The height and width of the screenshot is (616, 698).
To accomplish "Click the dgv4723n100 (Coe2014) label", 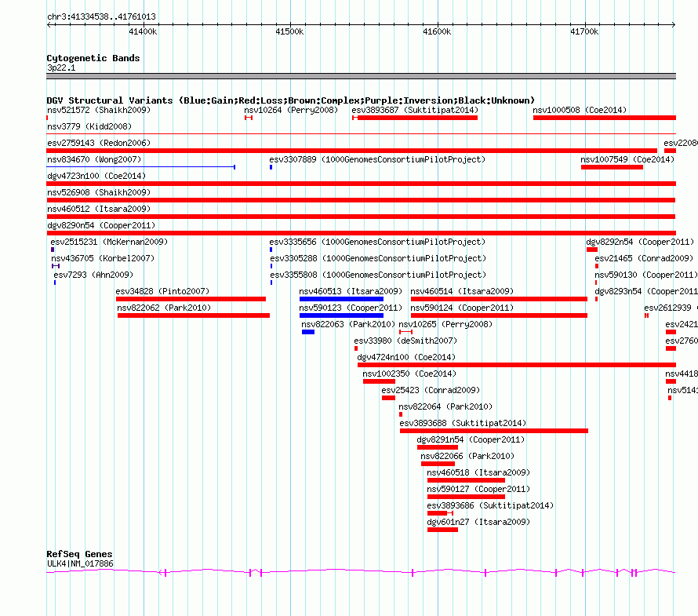I will [x=96, y=176].
